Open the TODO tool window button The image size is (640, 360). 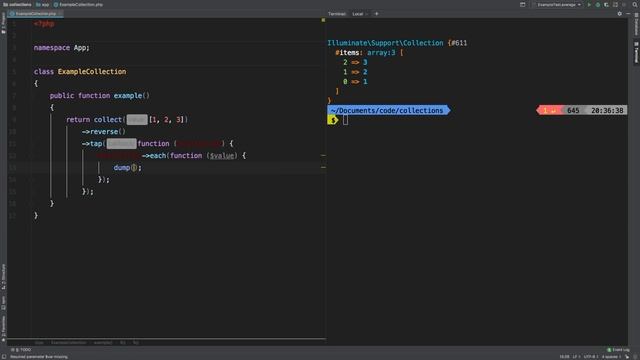(21, 349)
